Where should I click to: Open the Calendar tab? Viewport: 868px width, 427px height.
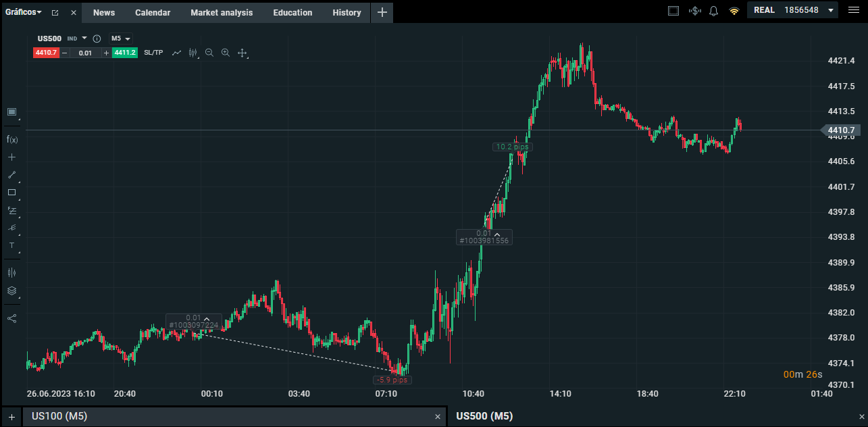(x=153, y=12)
